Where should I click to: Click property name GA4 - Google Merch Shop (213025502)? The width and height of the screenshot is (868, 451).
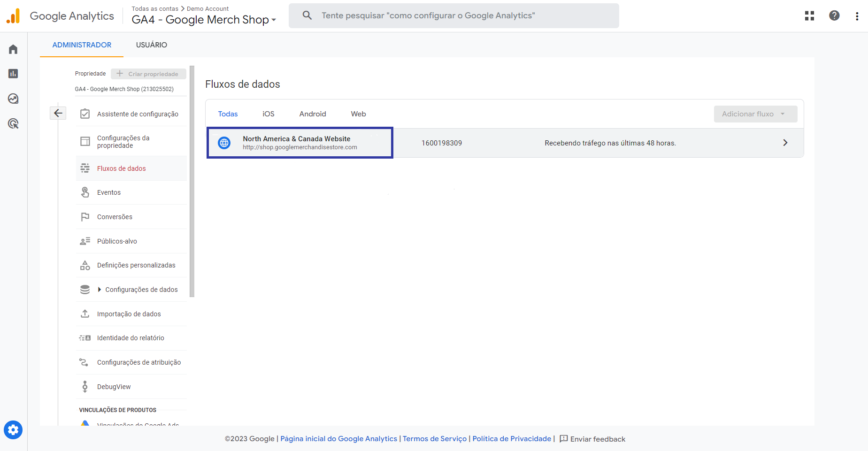(124, 89)
